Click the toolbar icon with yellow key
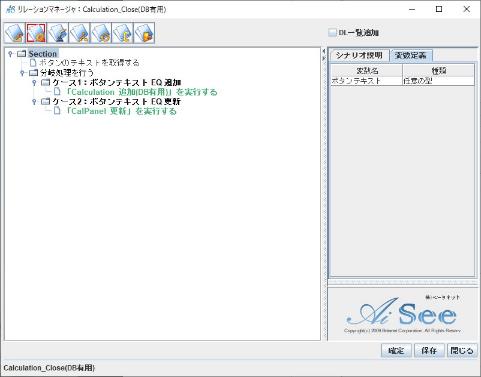The width and height of the screenshot is (481, 377). [x=123, y=33]
